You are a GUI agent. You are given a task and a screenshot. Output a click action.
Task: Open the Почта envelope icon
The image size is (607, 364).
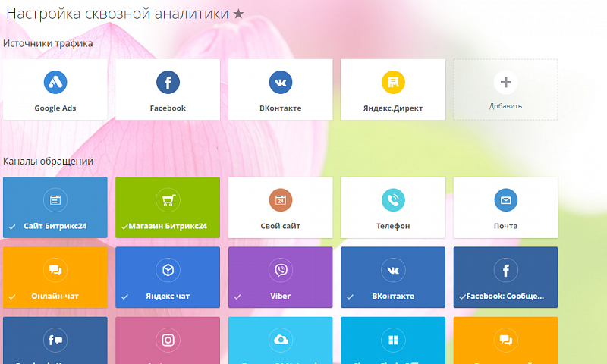[x=506, y=200]
